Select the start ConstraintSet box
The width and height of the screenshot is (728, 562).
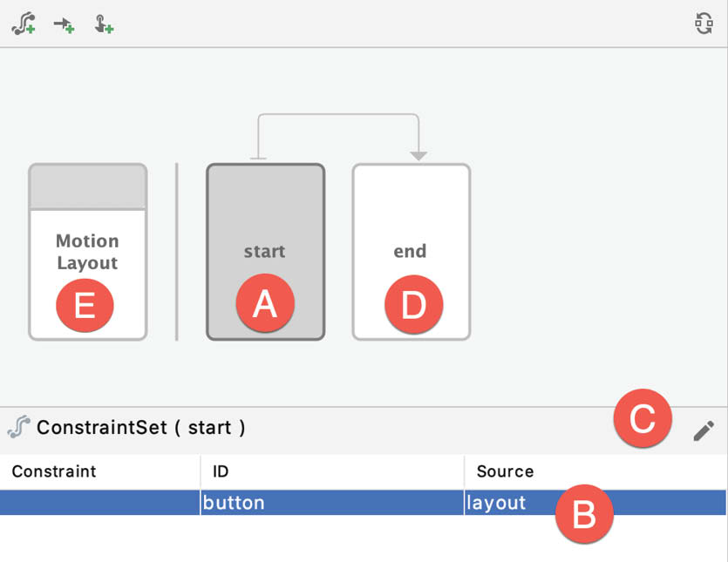click(266, 252)
